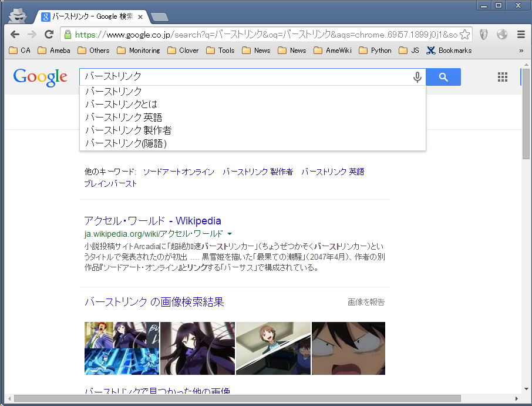532x406 pixels.
Task: Select suggestion バーストリンク(隠語)
Action: coord(252,143)
